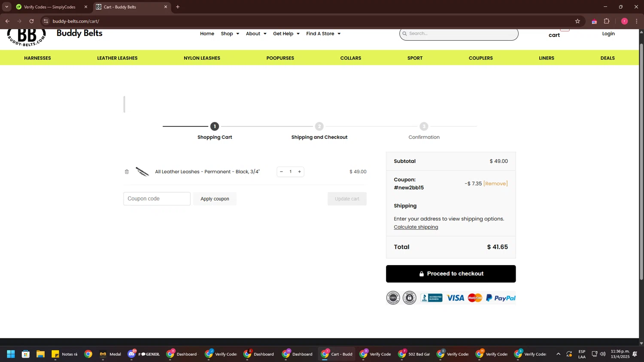Screen dimensions: 644x362
Task: Open the cart link in the header
Action: pos(554,35)
